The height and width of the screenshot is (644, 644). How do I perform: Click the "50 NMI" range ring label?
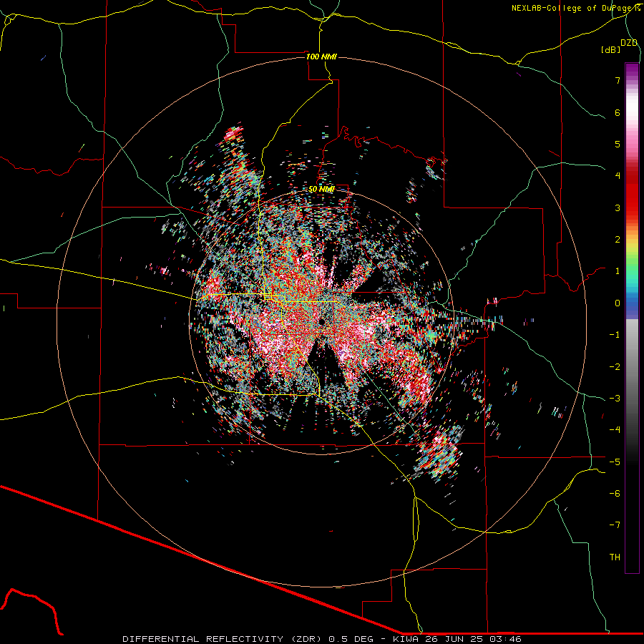tap(321, 190)
